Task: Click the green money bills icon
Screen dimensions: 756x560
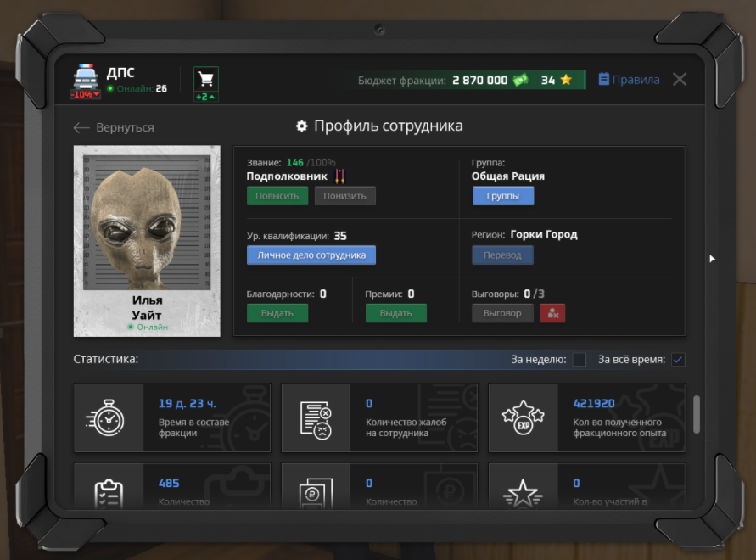Action: pos(521,80)
